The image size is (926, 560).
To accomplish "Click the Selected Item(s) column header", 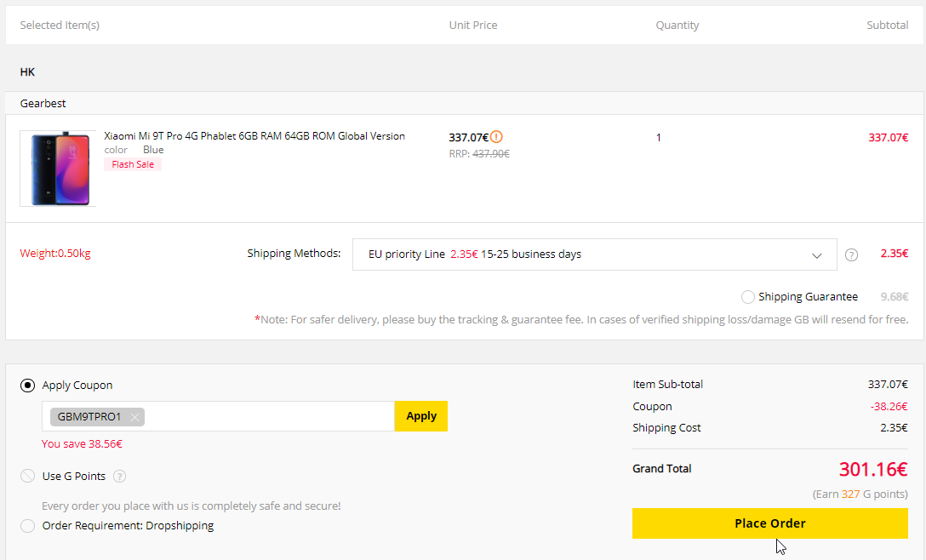I will pos(60,26).
